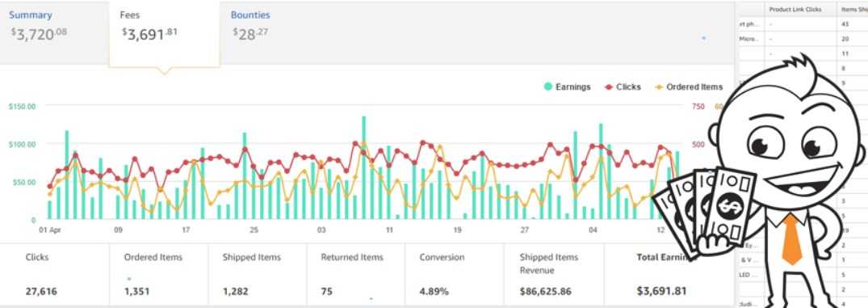
Task: Click the yellow Ordered Items legend marker
Action: tap(659, 87)
